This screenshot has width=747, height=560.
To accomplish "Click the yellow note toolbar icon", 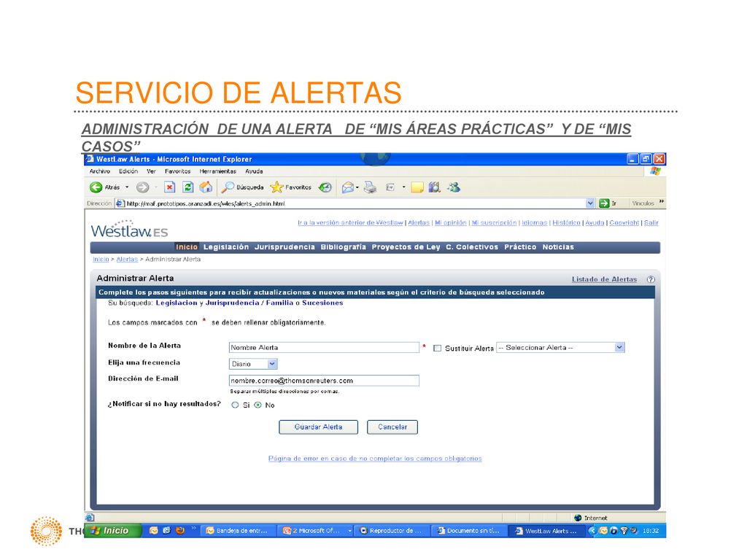I will [417, 187].
